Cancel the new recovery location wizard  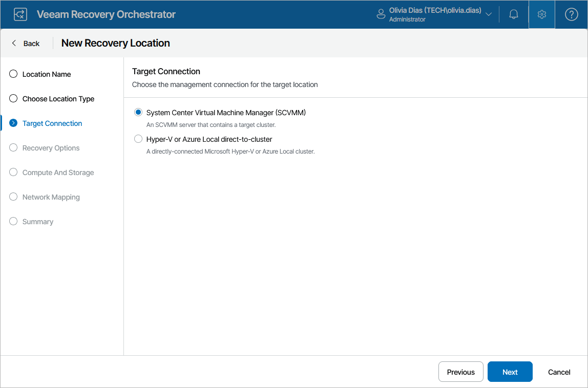point(559,372)
